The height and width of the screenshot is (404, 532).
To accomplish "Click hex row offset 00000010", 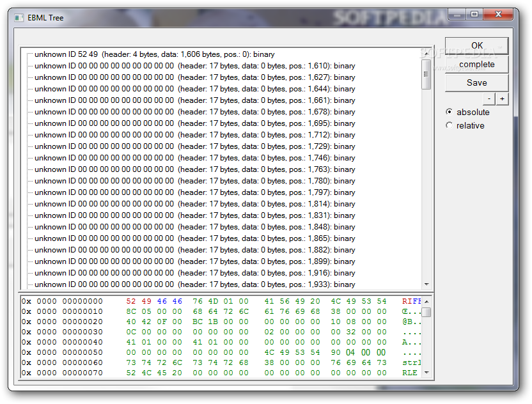I will click(x=82, y=311).
